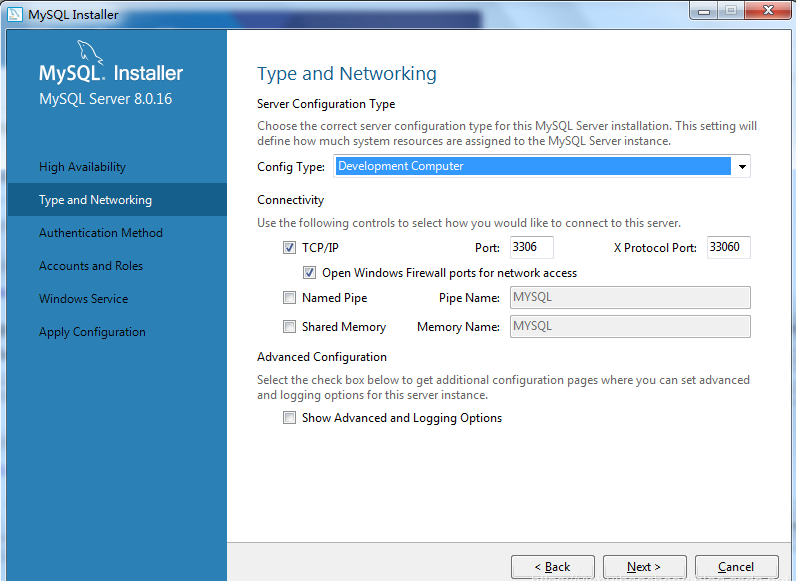The image size is (796, 581).
Task: Open the Accounts and Roles step
Action: click(x=91, y=266)
